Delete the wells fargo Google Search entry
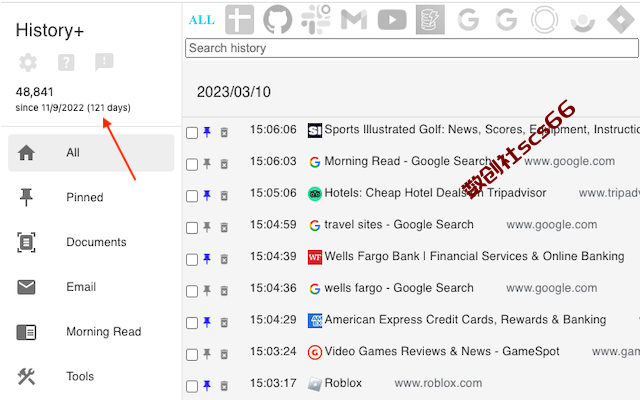 (x=224, y=291)
